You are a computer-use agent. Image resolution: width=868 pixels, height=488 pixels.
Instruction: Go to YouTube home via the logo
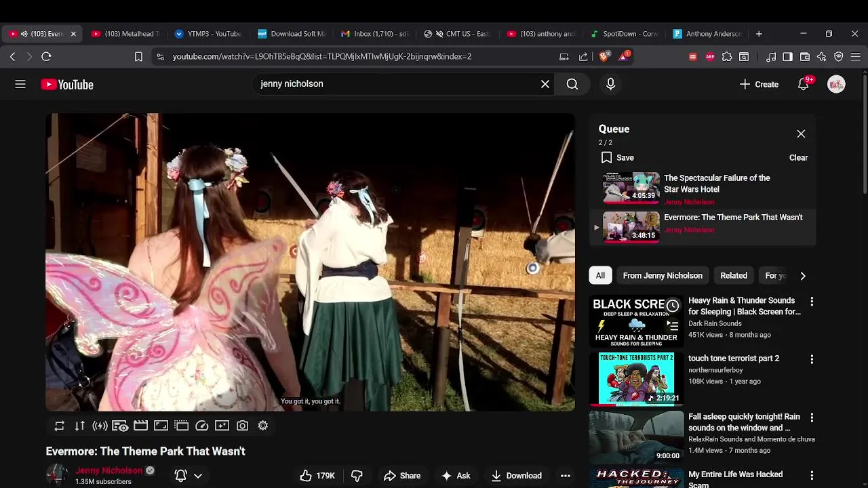pyautogui.click(x=67, y=85)
